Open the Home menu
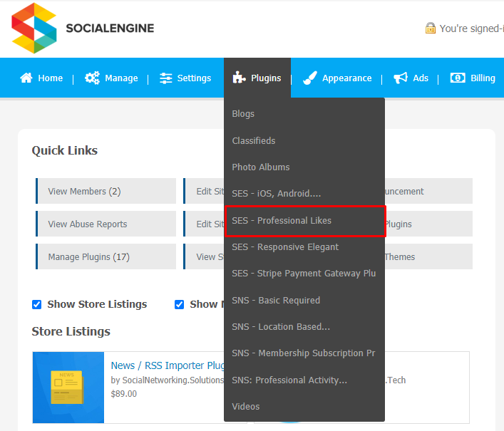 50,78
